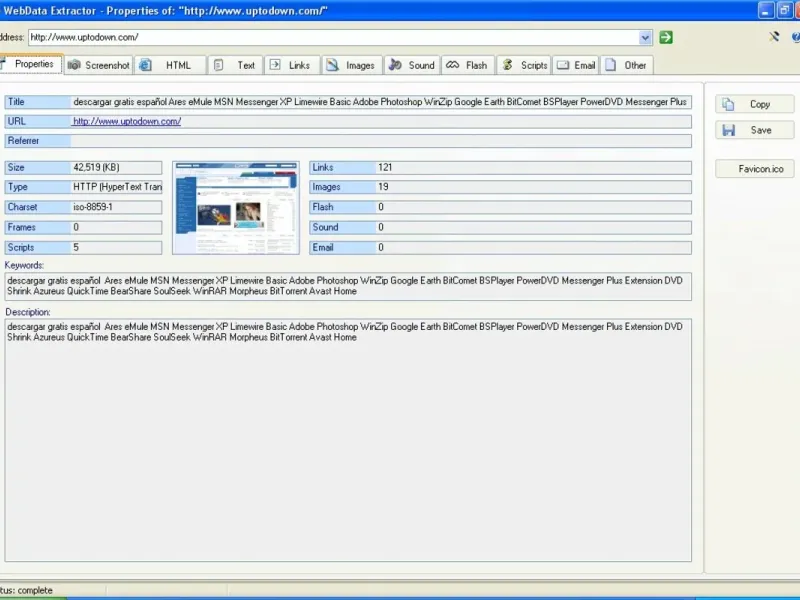This screenshot has width=800, height=600.
Task: Click the Title value field
Action: [x=381, y=102]
